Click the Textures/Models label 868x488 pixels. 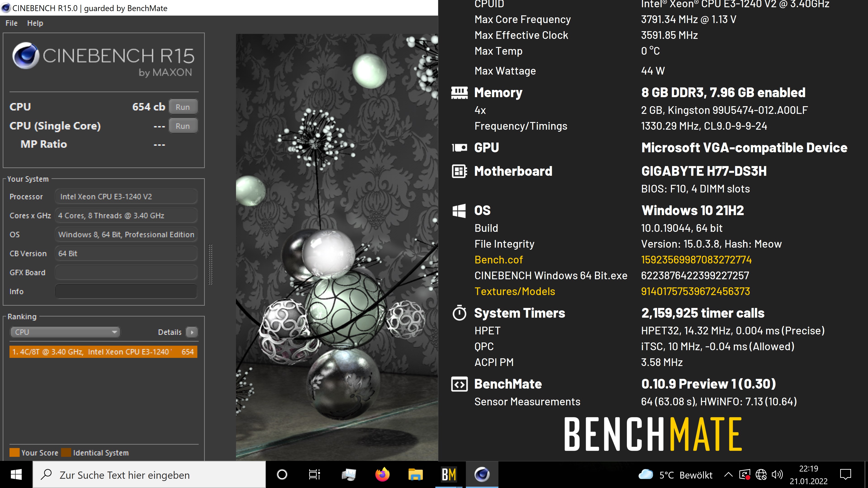tap(514, 291)
